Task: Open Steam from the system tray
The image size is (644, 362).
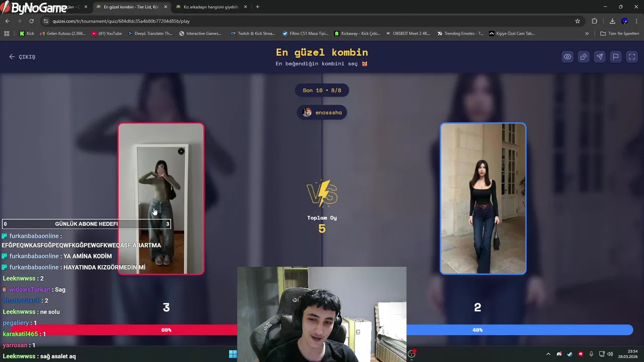Action: click(x=570, y=354)
